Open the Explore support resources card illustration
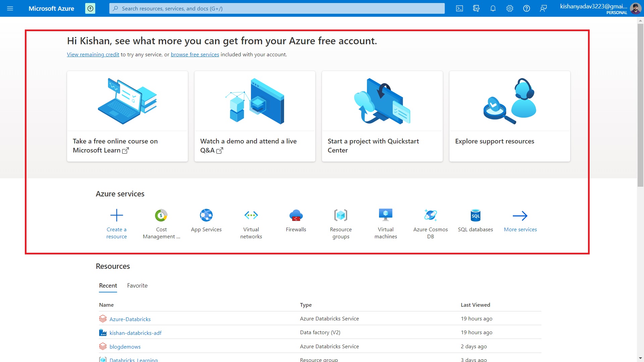The height and width of the screenshot is (362, 644). (x=510, y=101)
